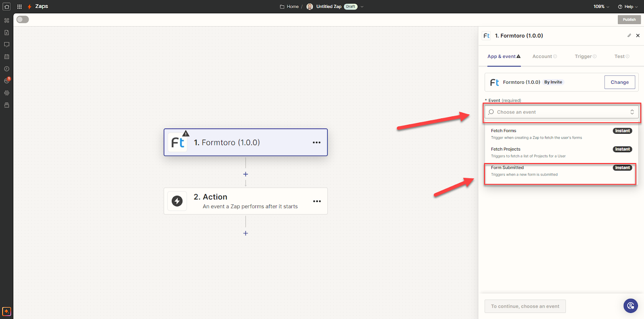Click To continue, choose an event button
Image resolution: width=644 pixels, height=319 pixels.
(525, 306)
